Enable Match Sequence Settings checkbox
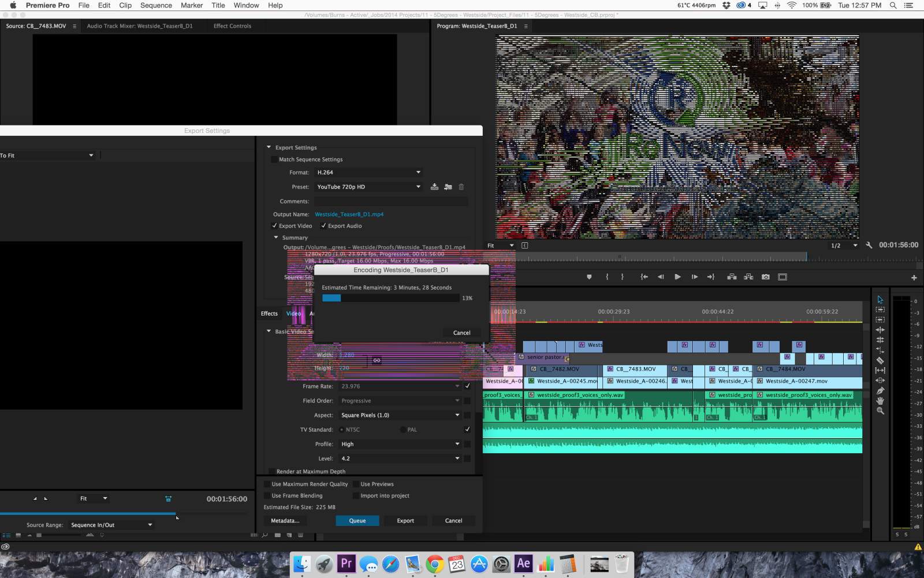 tap(274, 160)
